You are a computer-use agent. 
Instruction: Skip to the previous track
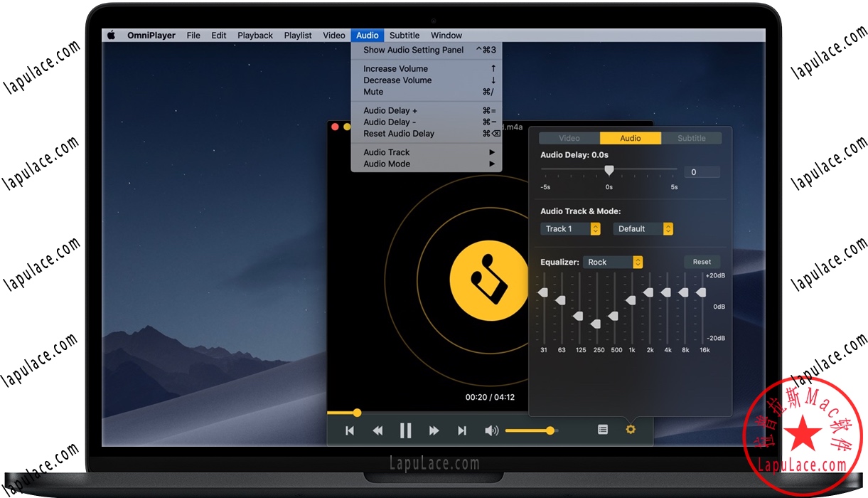click(349, 430)
